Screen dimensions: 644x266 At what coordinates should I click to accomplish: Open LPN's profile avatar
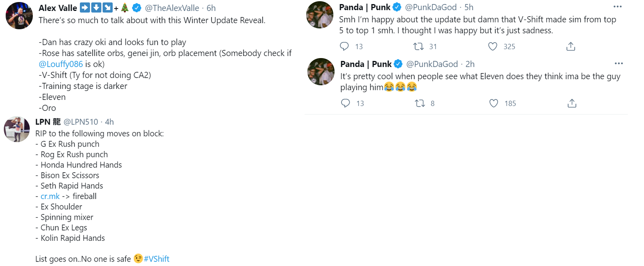pyautogui.click(x=17, y=129)
